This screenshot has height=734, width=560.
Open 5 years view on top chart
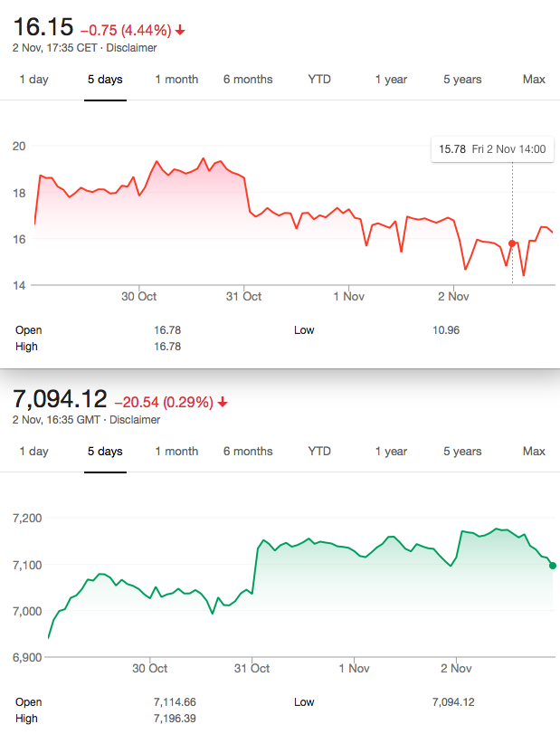(x=462, y=80)
